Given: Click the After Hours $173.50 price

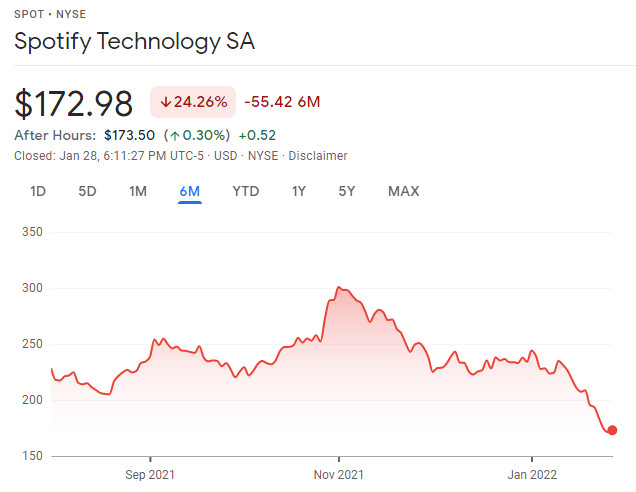Looking at the screenshot, I should tap(129, 135).
